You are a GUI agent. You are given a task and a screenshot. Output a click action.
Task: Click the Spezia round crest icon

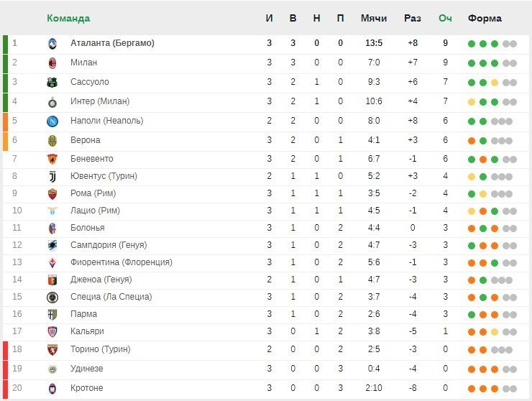(52, 298)
